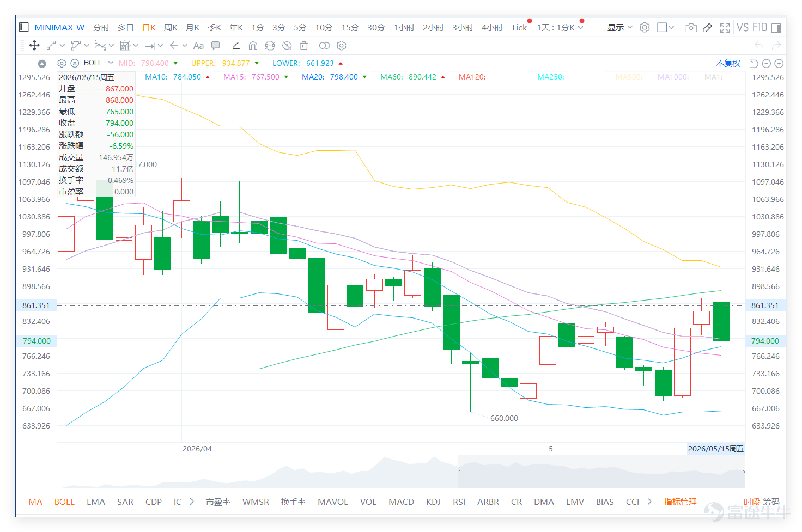
Task: Click the overlay comparison circles icon
Action: (x=324, y=46)
